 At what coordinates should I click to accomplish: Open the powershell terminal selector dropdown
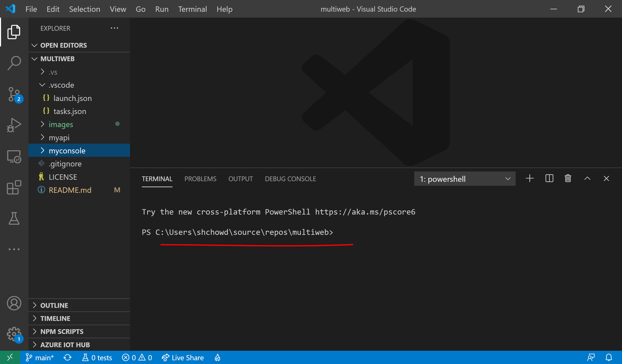(x=464, y=179)
